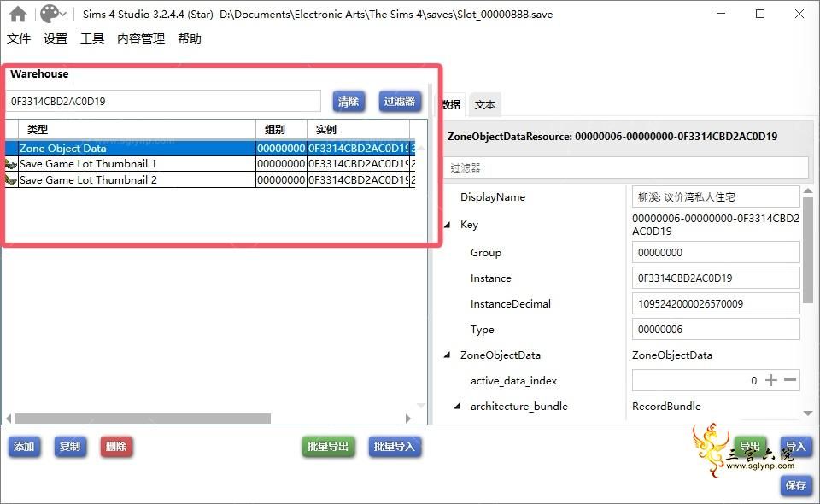
Task: Click property panel scrollbar down arrow
Action: click(x=808, y=413)
